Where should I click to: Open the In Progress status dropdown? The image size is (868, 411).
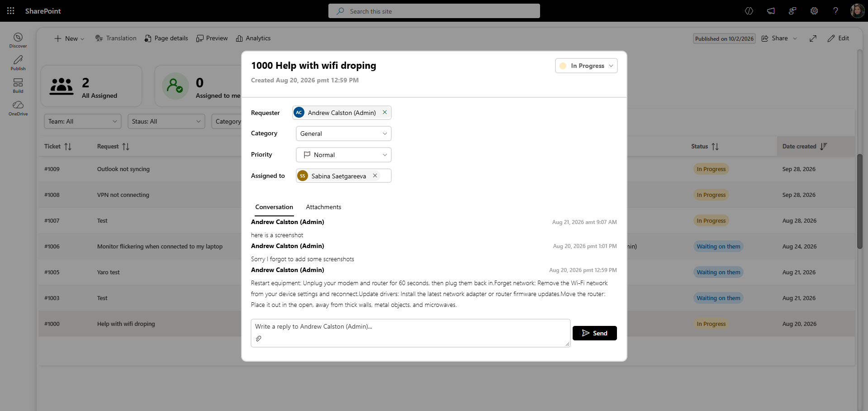586,66
